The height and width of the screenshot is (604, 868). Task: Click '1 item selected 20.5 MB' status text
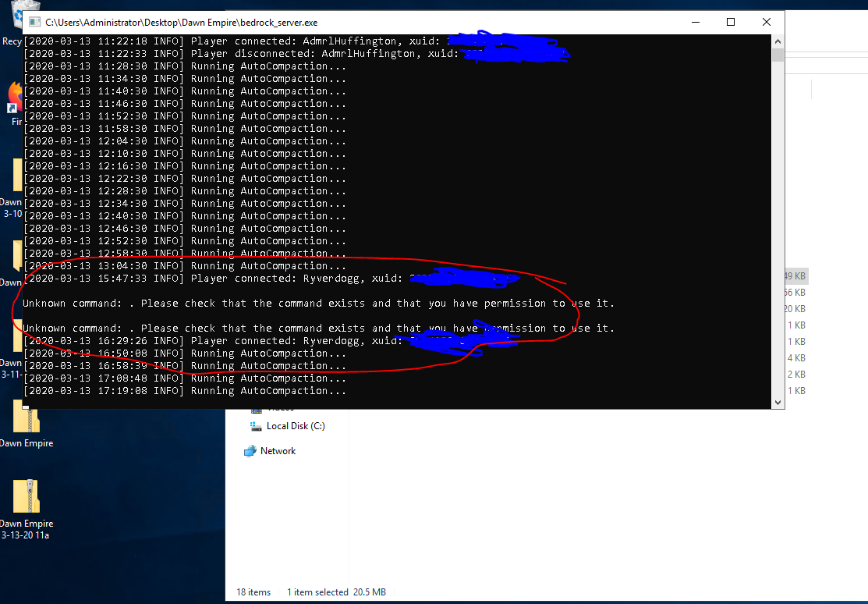point(337,592)
